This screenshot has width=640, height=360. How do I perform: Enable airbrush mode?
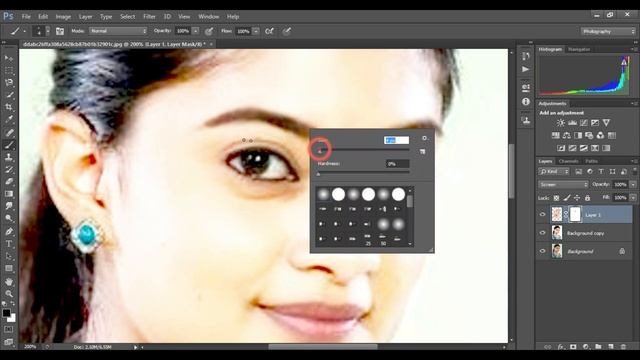coord(269,31)
